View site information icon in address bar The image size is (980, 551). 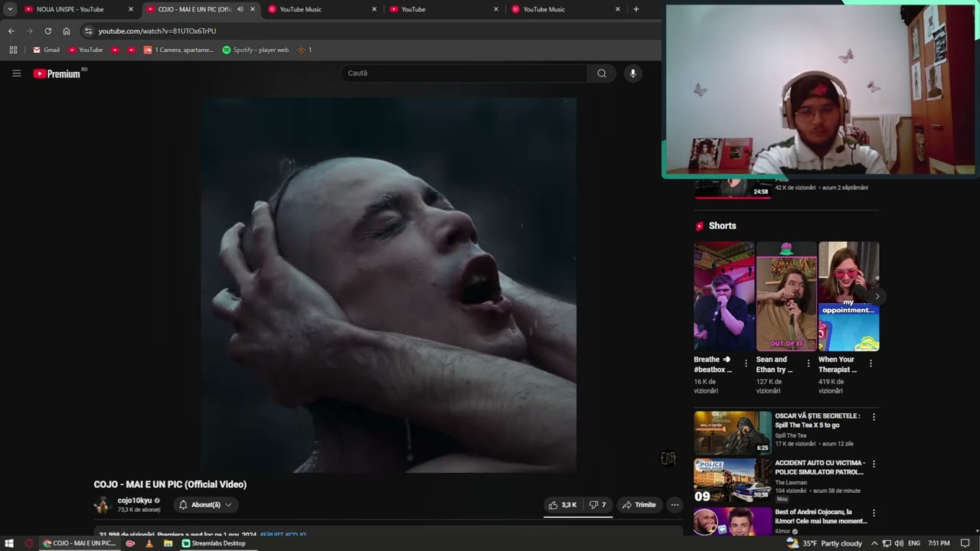[88, 31]
